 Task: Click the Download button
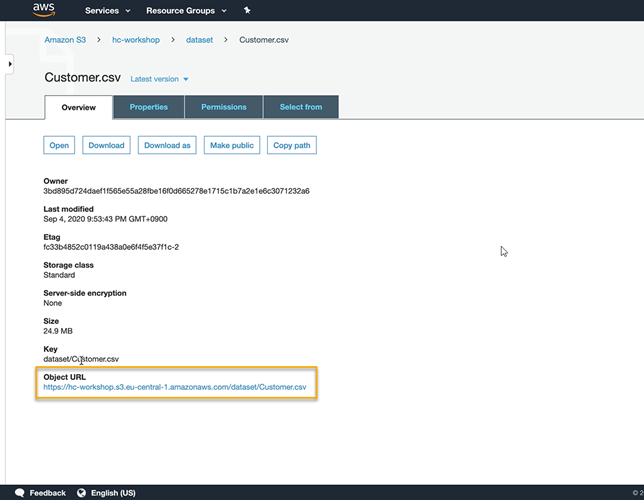coord(106,145)
